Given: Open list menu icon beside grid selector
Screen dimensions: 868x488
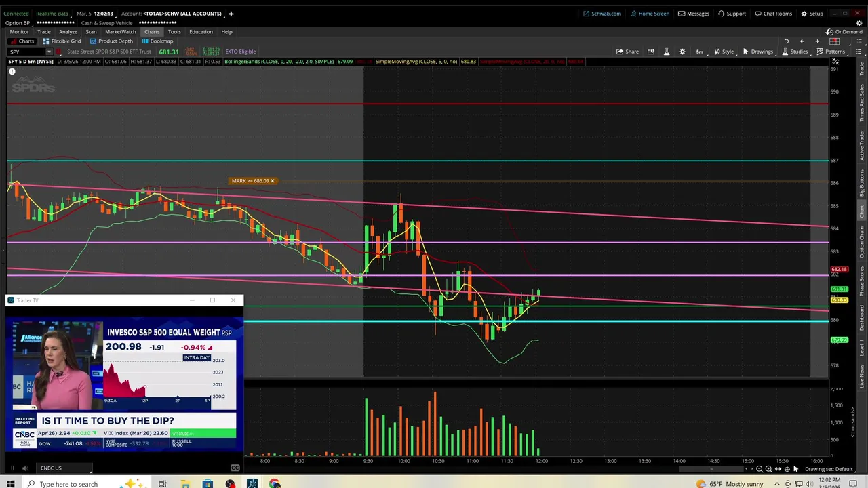Looking at the screenshot, I should [860, 41].
